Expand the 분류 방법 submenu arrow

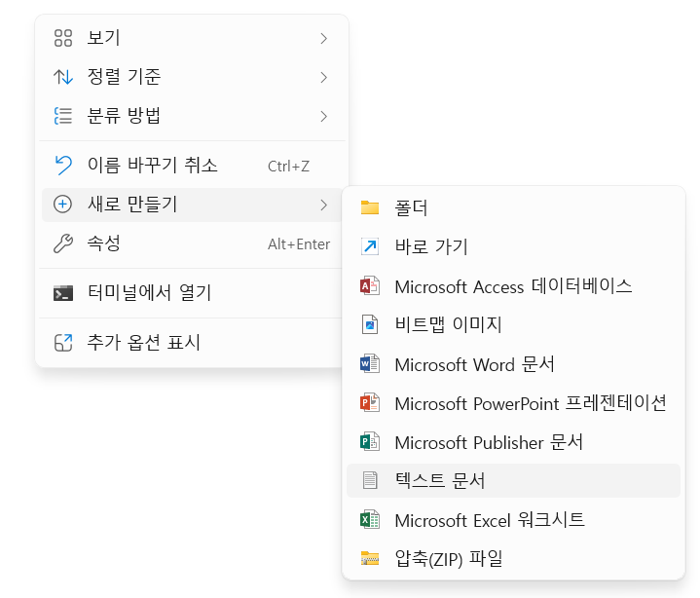323,117
